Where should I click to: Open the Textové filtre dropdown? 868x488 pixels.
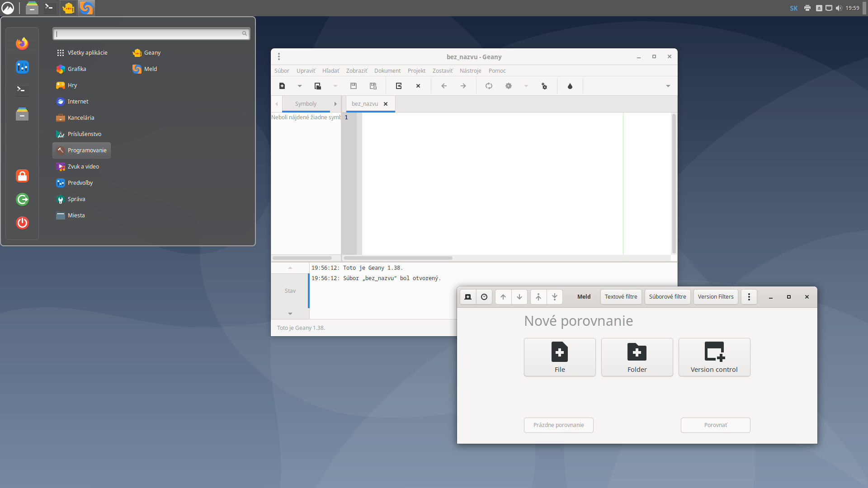(621, 297)
